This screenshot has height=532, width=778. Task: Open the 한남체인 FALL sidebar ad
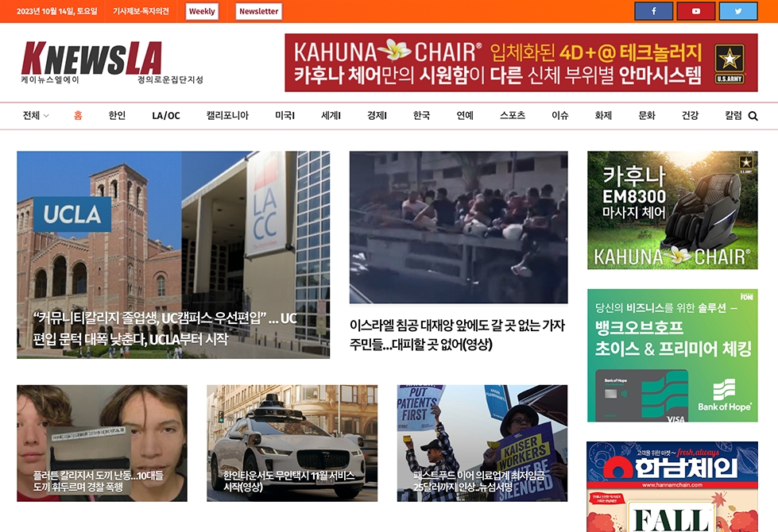[x=672, y=487]
